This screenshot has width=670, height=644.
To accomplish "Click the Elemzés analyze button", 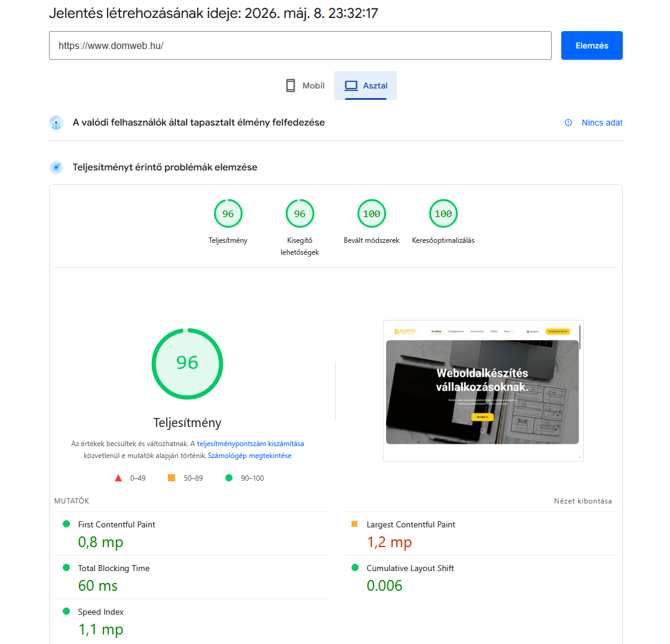I will [591, 45].
